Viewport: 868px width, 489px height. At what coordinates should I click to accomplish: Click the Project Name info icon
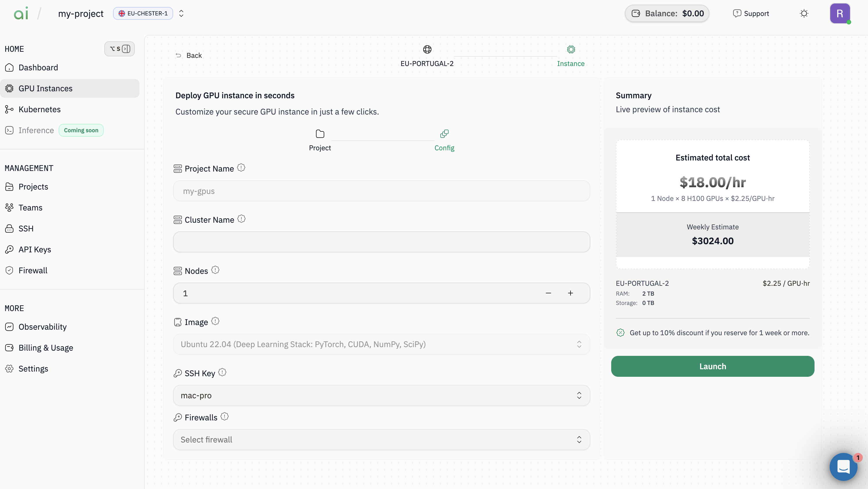241,168
